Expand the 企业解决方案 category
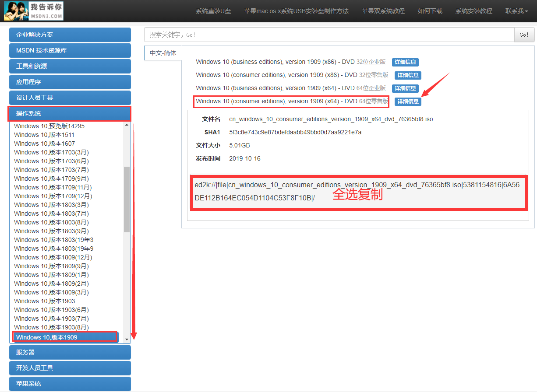Screen dimensions: 537x392 point(70,35)
